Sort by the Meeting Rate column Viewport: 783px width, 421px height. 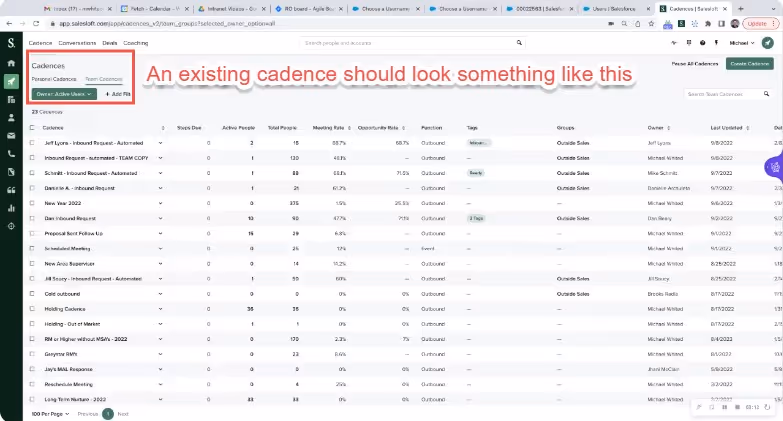[x=332, y=128]
